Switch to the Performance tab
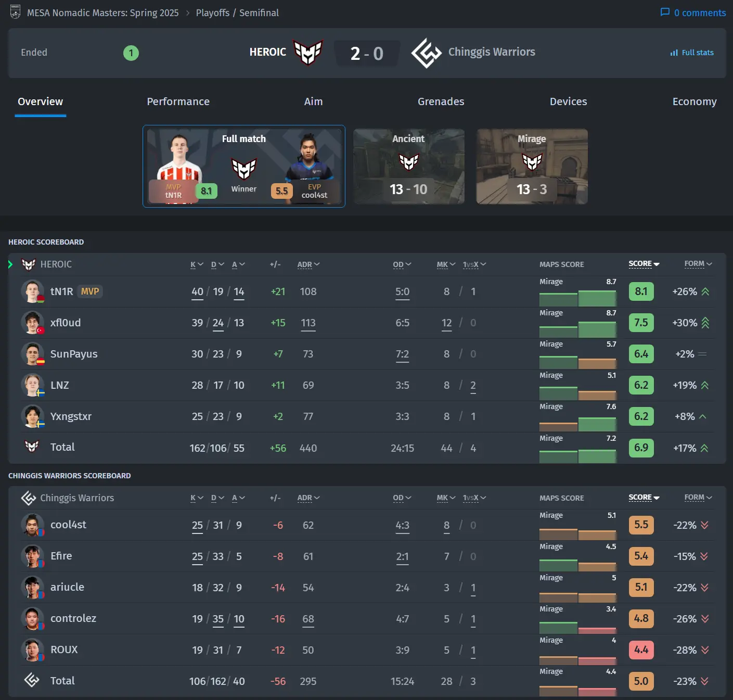This screenshot has height=700, width=733. 178,101
